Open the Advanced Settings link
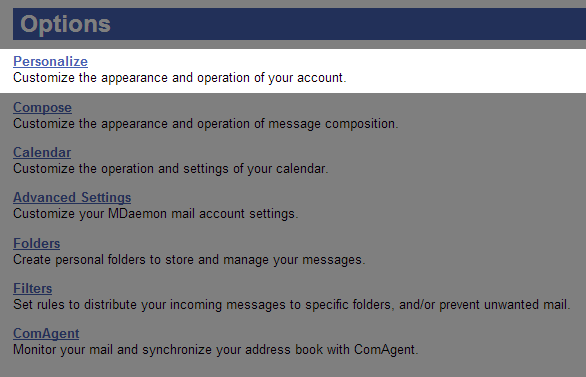This screenshot has height=377, width=586. [x=72, y=198]
